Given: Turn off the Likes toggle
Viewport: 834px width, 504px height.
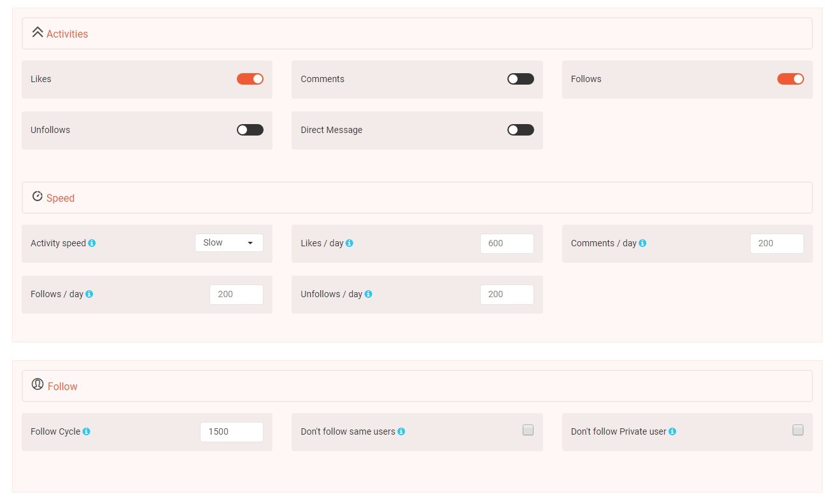Looking at the screenshot, I should pyautogui.click(x=250, y=79).
